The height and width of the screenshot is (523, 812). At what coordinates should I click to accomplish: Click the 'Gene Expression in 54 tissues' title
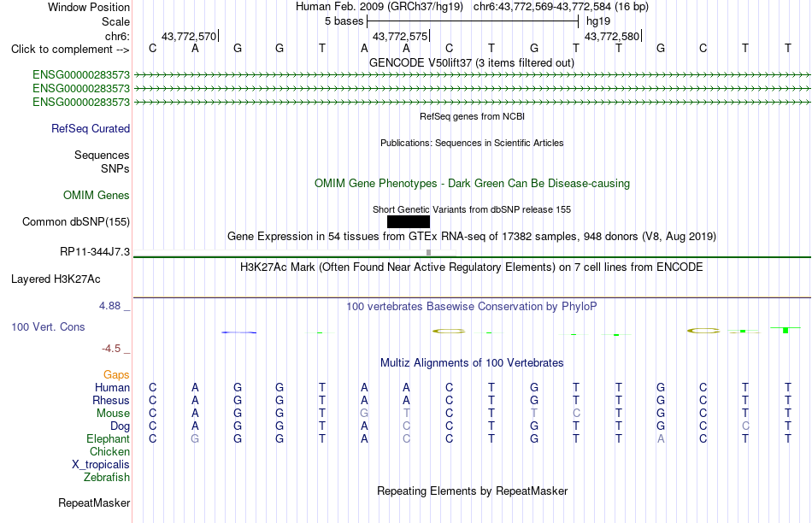(472, 236)
